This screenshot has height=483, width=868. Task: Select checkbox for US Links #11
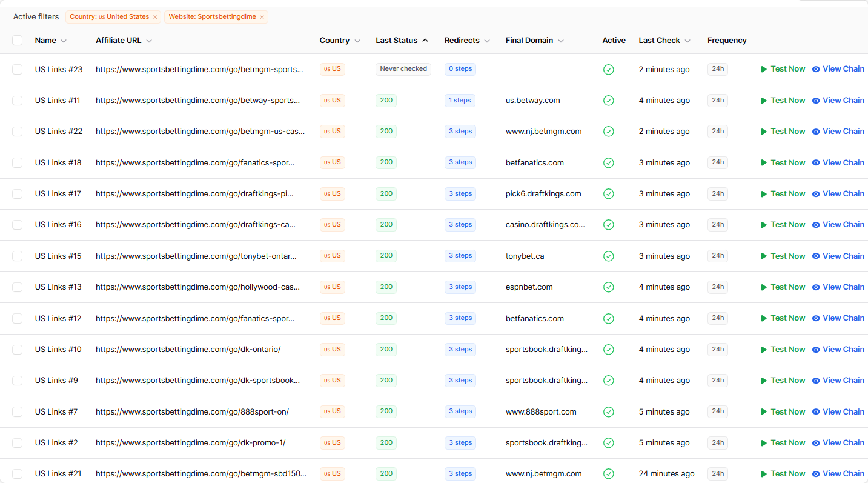pyautogui.click(x=18, y=101)
